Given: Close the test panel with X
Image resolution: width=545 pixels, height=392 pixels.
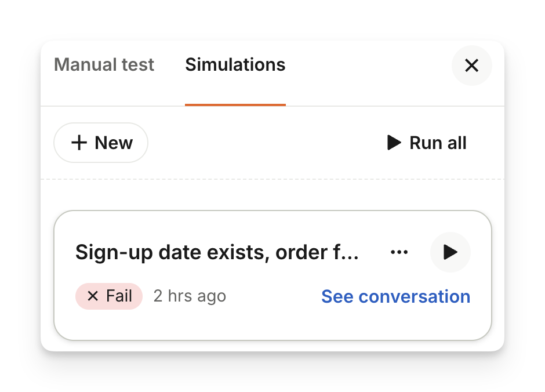Looking at the screenshot, I should click(471, 66).
